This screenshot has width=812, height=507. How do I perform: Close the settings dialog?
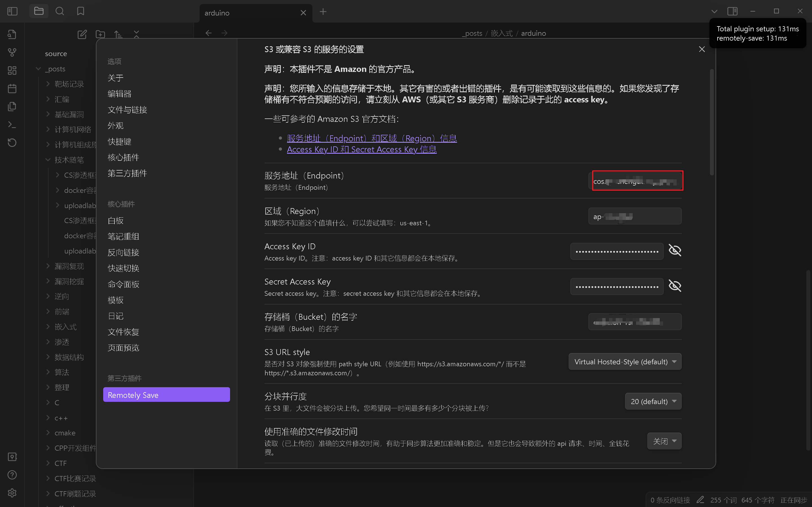click(x=702, y=49)
